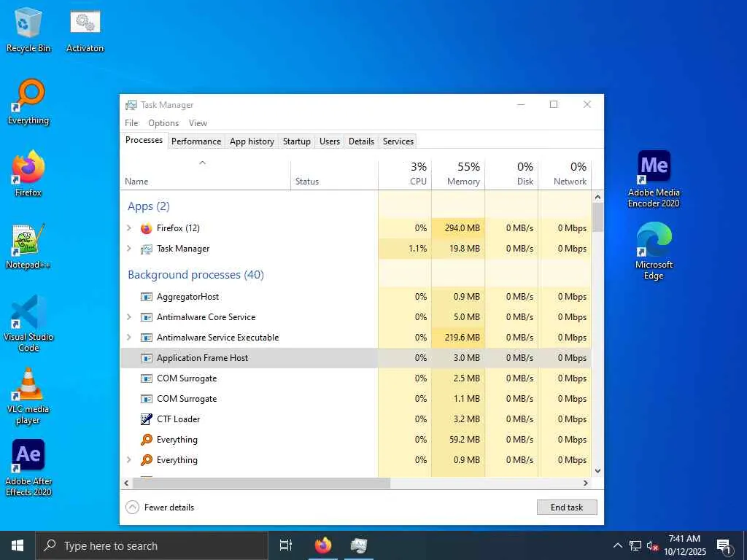The image size is (747, 560).
Task: Open the Activaton desktop icon
Action: pos(85,29)
